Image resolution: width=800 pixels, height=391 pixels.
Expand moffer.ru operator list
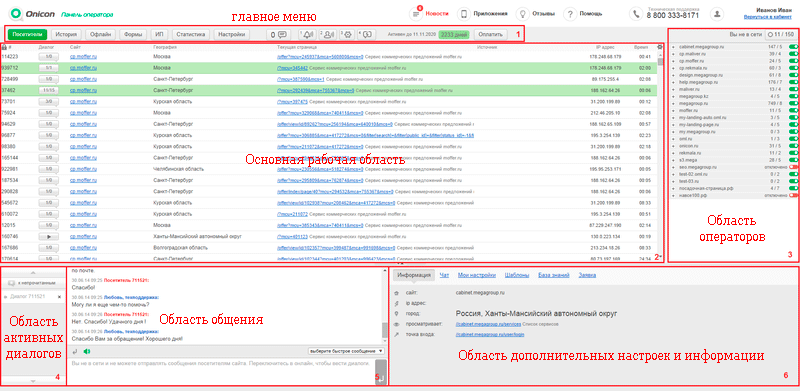pyautogui.click(x=673, y=110)
